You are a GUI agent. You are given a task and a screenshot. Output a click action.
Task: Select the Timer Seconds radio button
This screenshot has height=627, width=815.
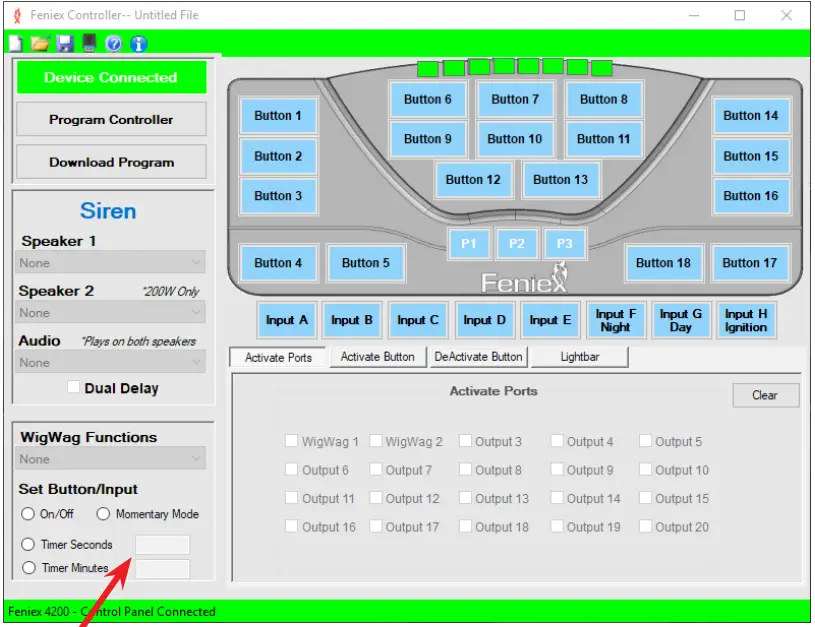[28, 544]
